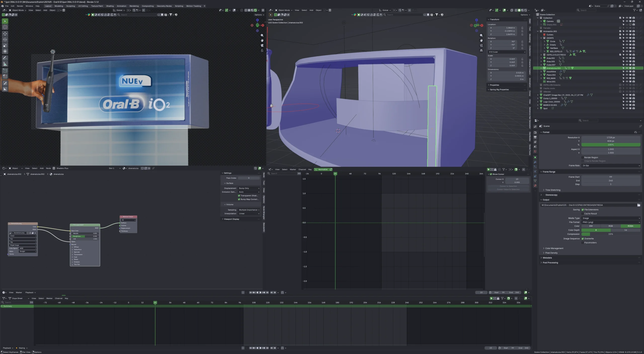Adjust Roughness slider on Principled BSDF node
The height and width of the screenshot is (354, 644).
point(85,236)
